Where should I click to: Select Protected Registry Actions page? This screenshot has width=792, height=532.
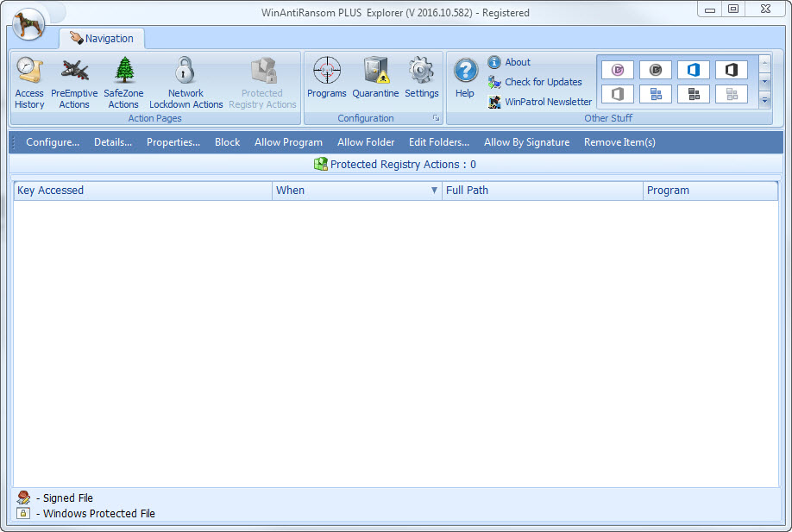pos(262,84)
